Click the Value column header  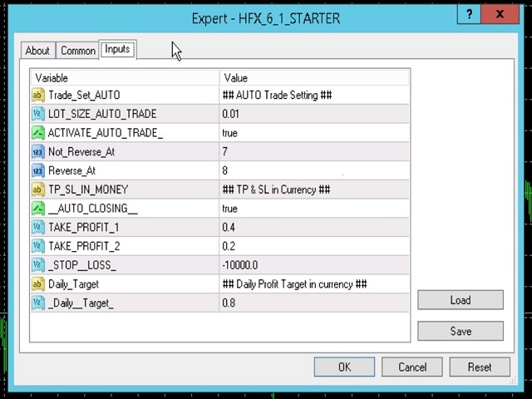coord(314,78)
